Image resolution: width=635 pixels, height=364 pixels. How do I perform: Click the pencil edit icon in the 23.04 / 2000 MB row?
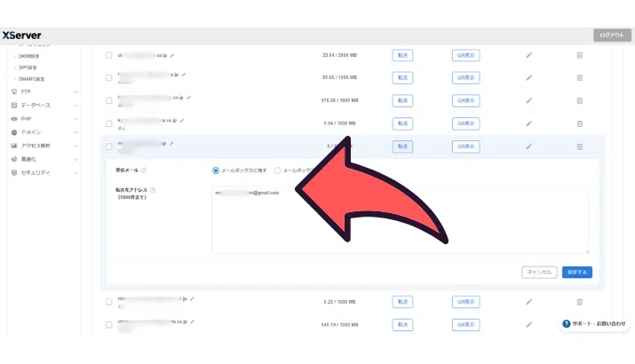tap(529, 55)
